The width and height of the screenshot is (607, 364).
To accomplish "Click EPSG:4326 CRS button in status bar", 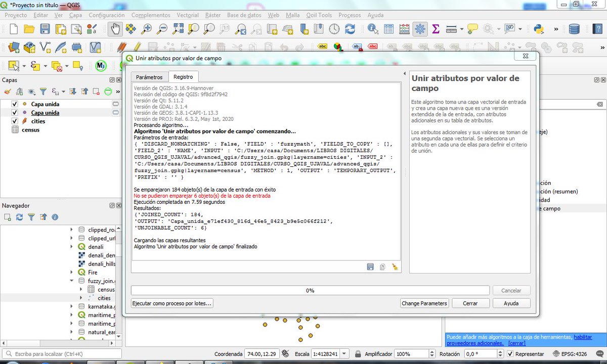I will (x=570, y=354).
